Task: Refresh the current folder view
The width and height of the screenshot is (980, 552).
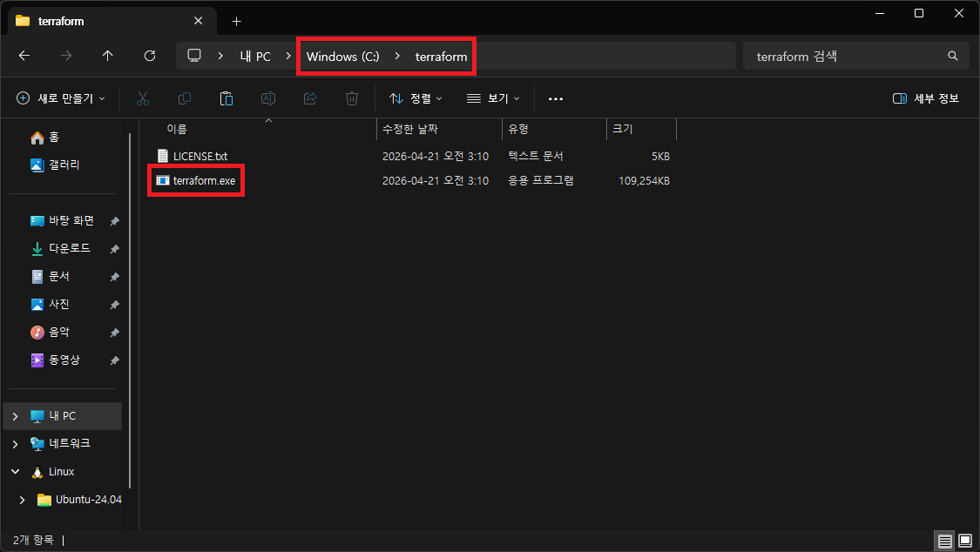Action: 149,56
